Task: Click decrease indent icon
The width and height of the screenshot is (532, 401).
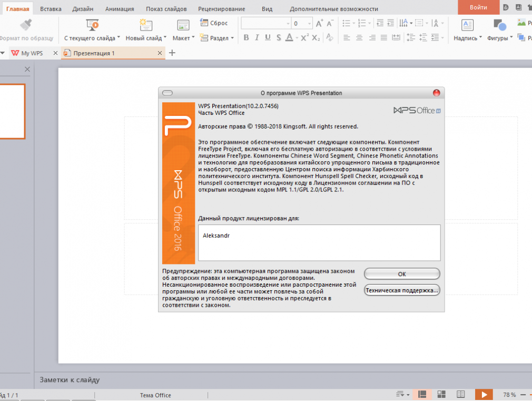Action: coord(380,23)
